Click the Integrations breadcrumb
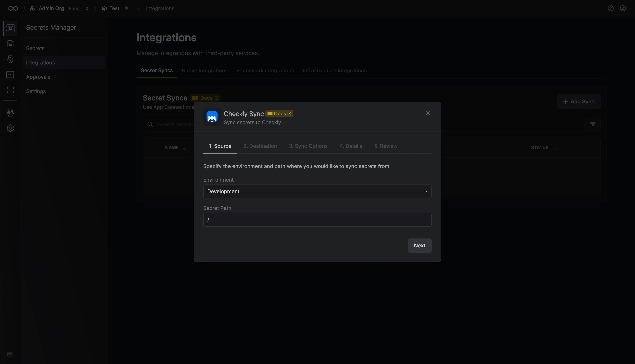The height and width of the screenshot is (364, 635). 160,8
